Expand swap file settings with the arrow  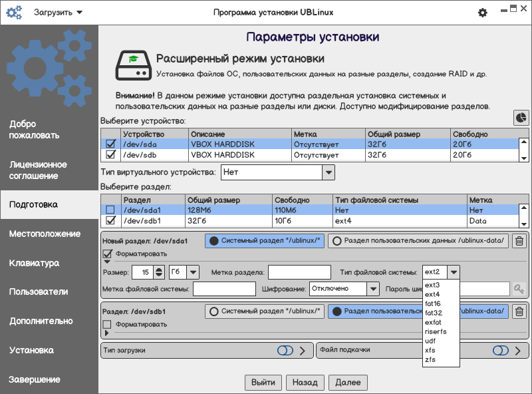pyautogui.click(x=517, y=350)
